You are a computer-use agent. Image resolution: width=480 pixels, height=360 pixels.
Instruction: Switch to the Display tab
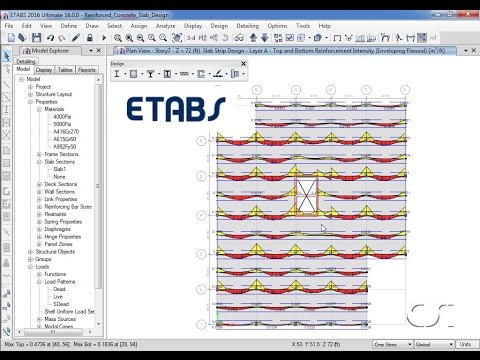pos(44,70)
